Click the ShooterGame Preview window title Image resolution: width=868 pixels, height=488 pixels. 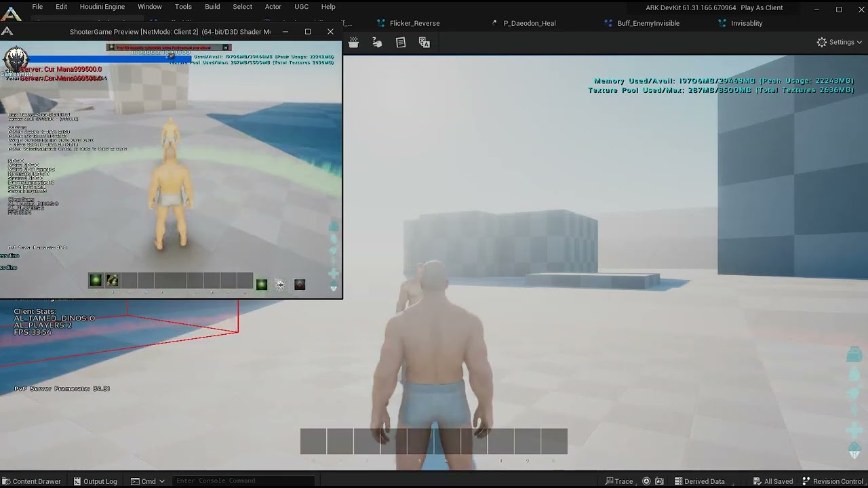pos(170,32)
